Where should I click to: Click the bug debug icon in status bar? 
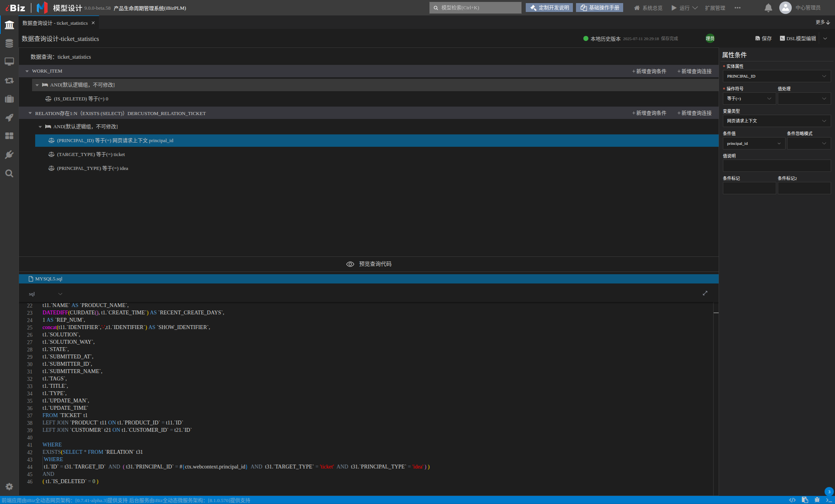click(x=817, y=500)
